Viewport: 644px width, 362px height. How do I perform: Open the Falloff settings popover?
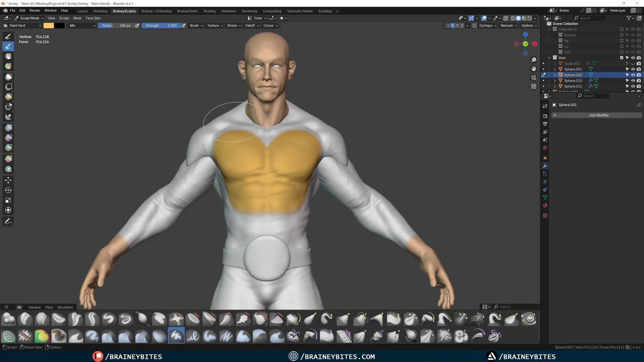(x=252, y=25)
